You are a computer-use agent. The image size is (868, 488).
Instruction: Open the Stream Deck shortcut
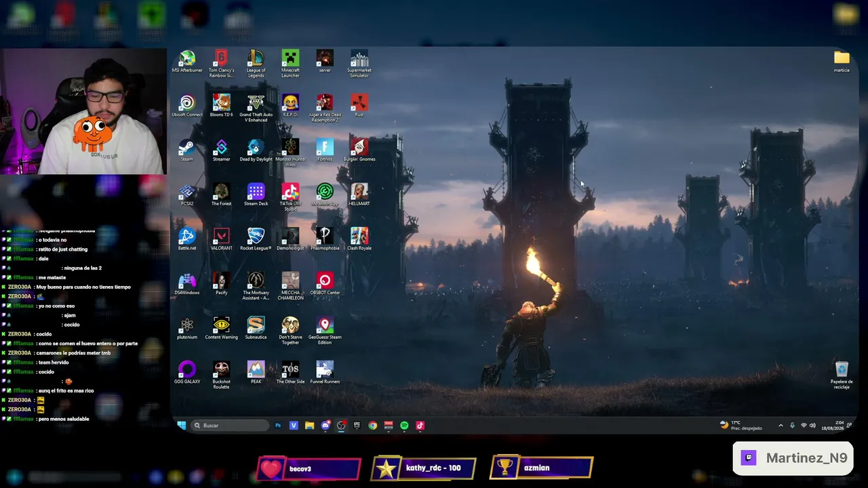click(256, 195)
